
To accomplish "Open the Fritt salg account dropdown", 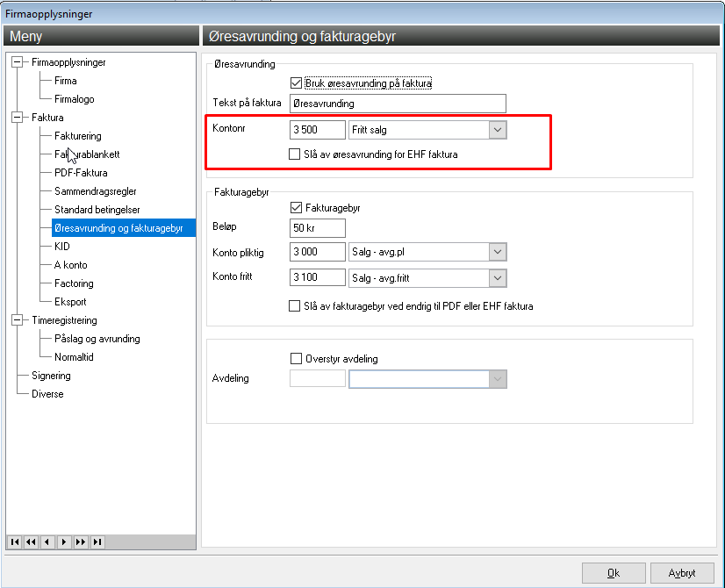I will (x=498, y=130).
